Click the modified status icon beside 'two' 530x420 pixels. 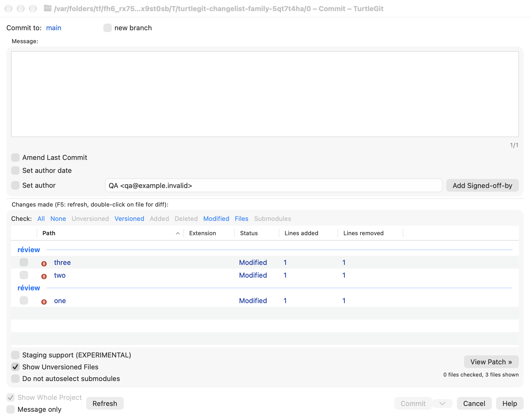click(x=44, y=276)
